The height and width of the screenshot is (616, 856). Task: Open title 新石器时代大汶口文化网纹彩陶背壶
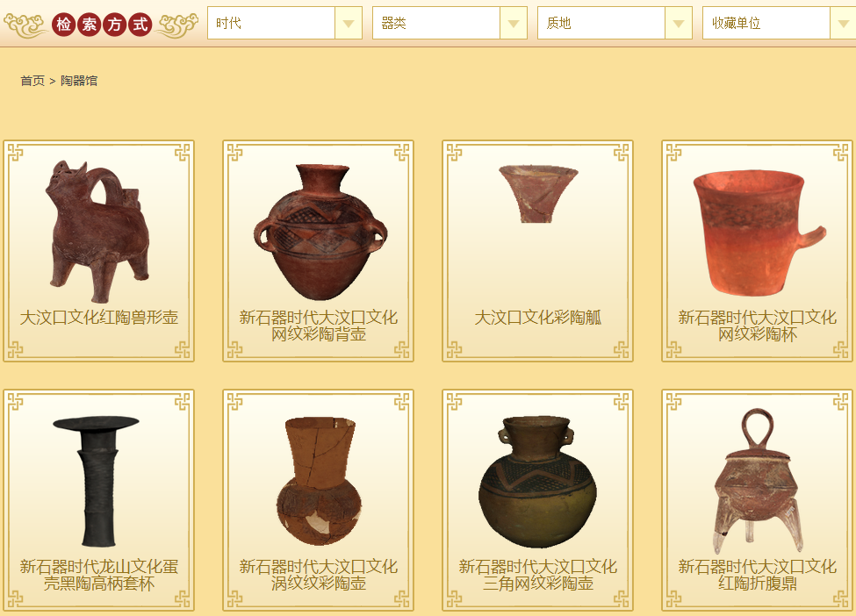[319, 326]
